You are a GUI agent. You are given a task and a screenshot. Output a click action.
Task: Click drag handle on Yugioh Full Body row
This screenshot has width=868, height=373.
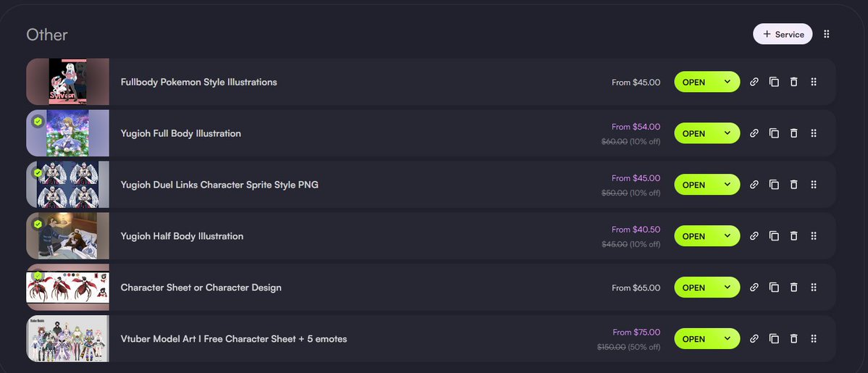(814, 133)
